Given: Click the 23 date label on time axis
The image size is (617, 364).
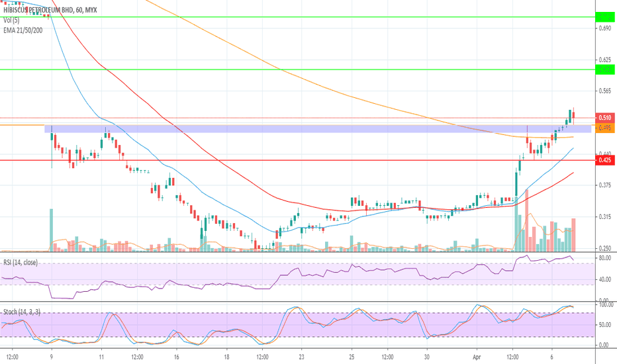Looking at the screenshot, I should 301,357.
